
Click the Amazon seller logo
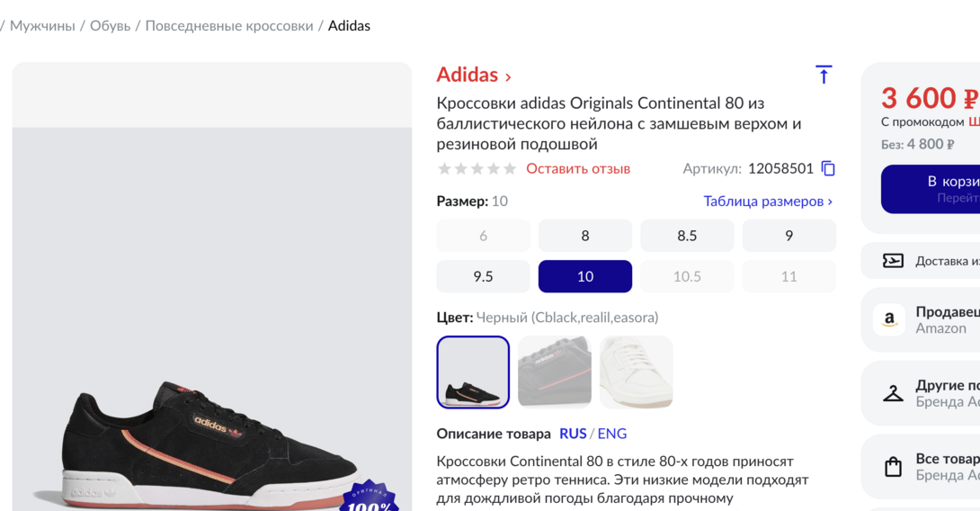(x=889, y=319)
